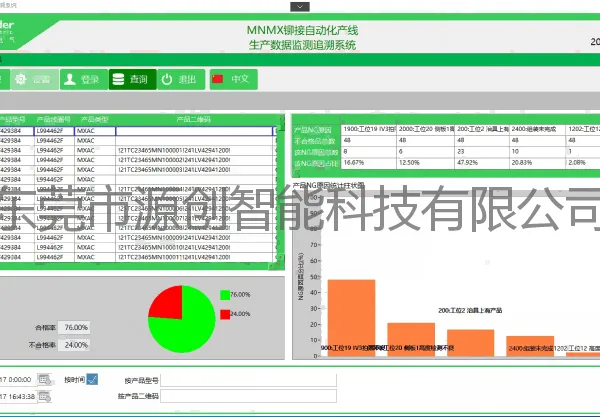Click the 200:工位2 治具上有产品 chart label
The height and width of the screenshot is (417, 600).
pos(470,310)
